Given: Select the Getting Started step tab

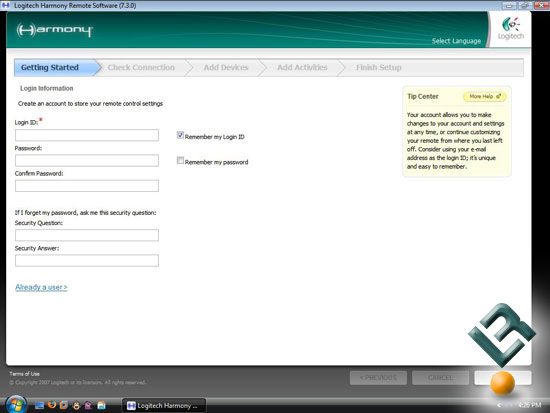Looking at the screenshot, I should click(x=50, y=67).
